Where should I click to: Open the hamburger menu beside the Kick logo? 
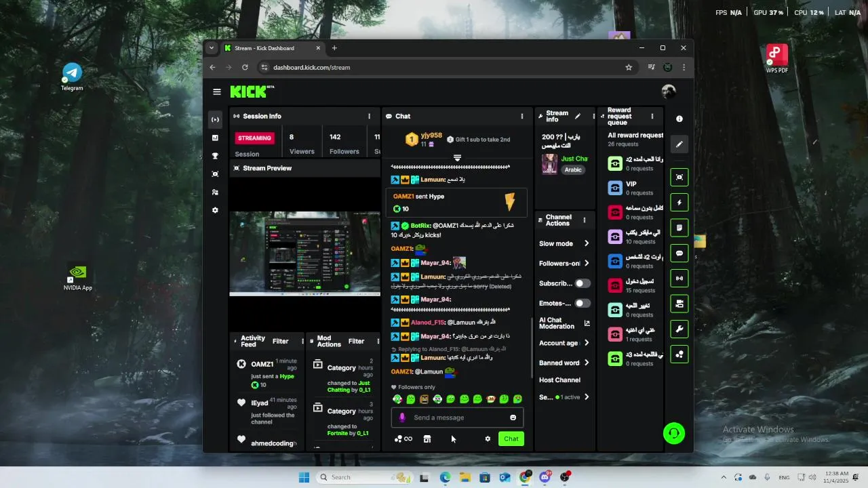217,91
